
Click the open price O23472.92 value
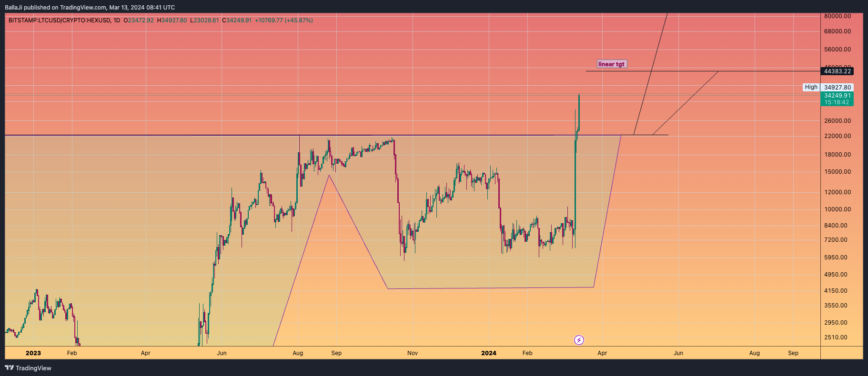139,20
